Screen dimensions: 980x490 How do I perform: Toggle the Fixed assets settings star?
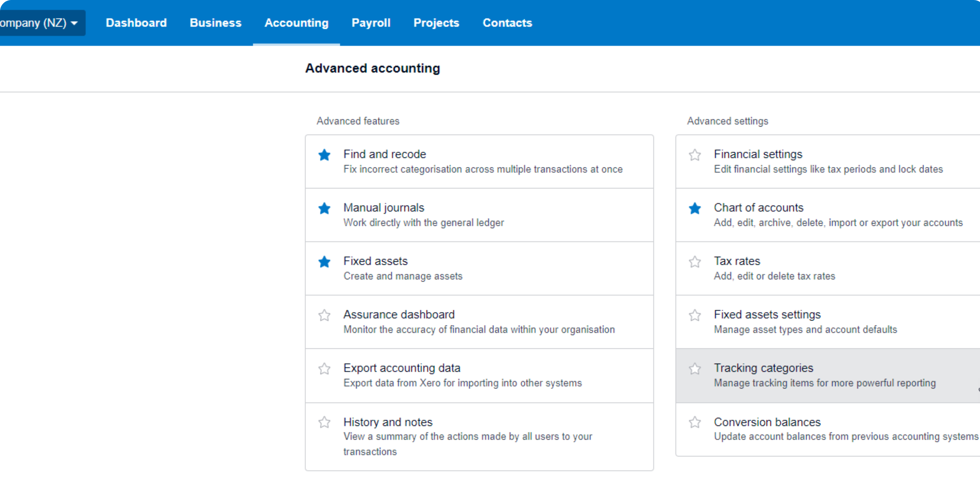(x=695, y=315)
